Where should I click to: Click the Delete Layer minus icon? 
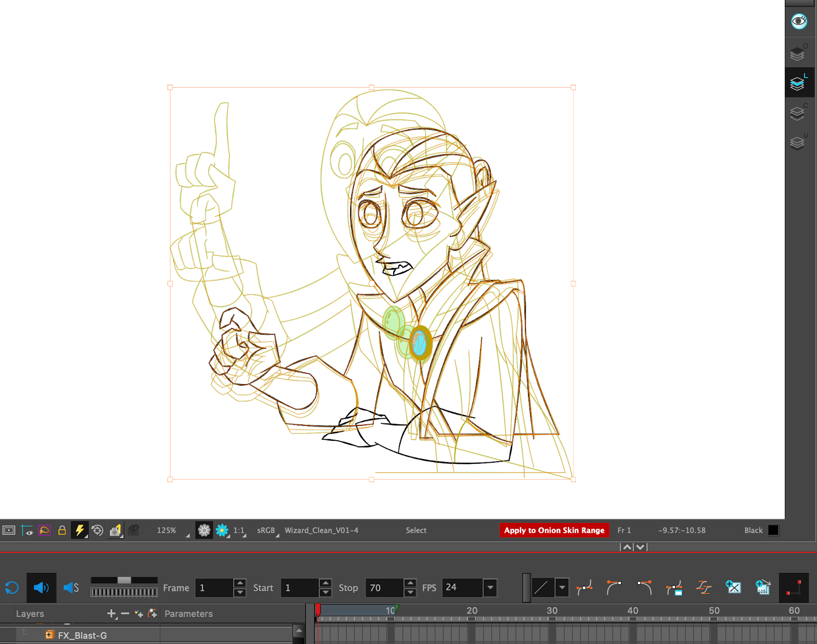(x=125, y=613)
